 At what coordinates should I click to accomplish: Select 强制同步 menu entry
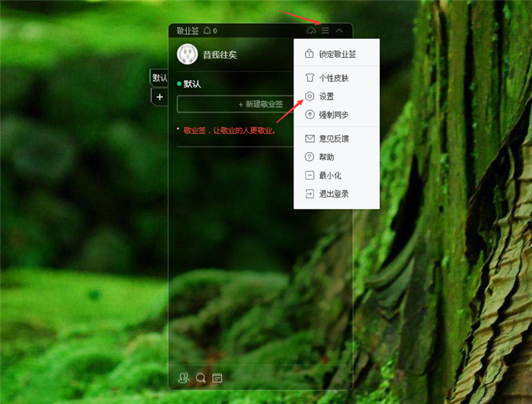coord(337,115)
